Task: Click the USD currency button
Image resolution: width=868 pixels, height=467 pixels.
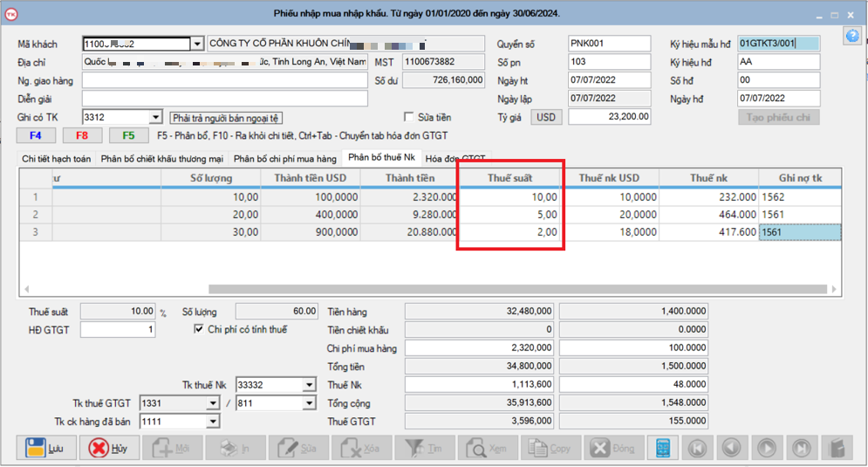Action: pos(545,117)
